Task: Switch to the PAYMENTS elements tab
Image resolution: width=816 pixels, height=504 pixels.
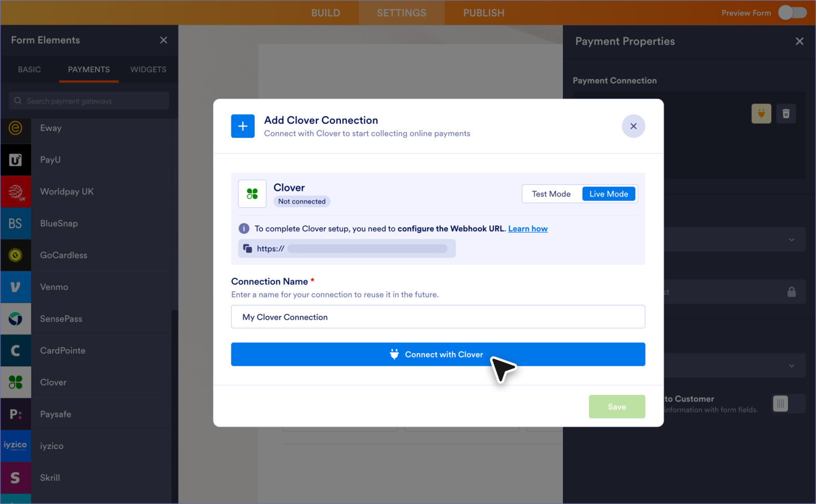Action: pyautogui.click(x=89, y=70)
